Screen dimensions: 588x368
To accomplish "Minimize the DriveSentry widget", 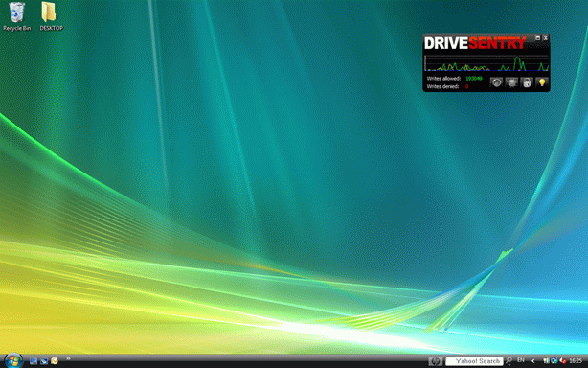I will tap(538, 38).
